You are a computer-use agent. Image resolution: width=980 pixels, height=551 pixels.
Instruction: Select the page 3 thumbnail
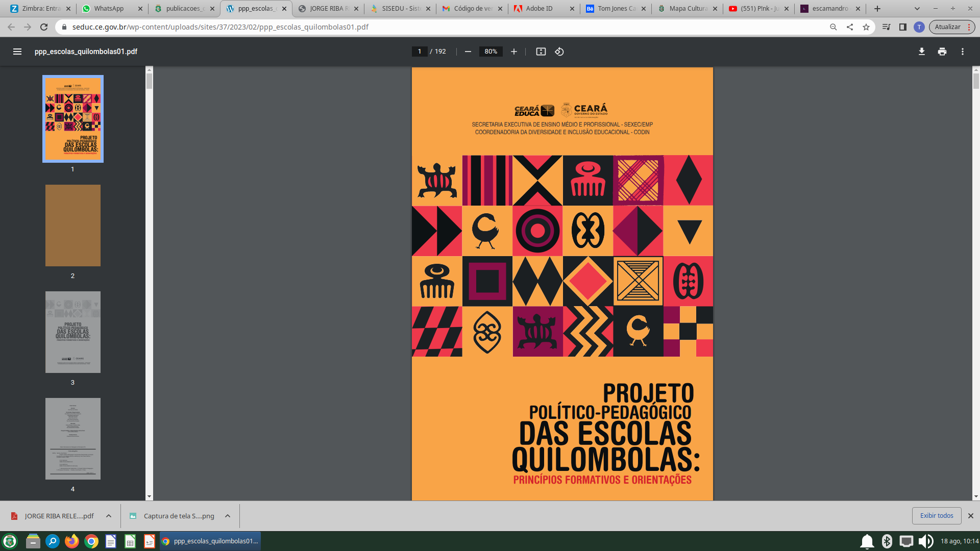point(72,332)
